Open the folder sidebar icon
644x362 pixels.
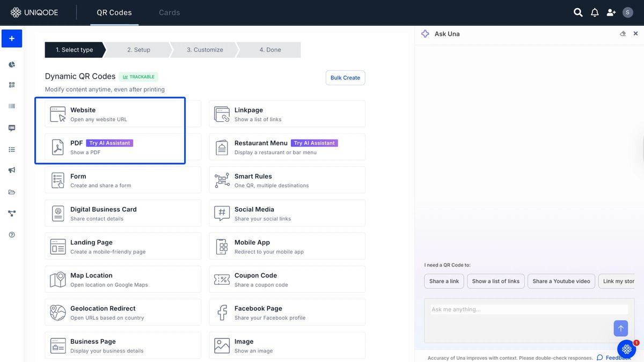point(12,192)
